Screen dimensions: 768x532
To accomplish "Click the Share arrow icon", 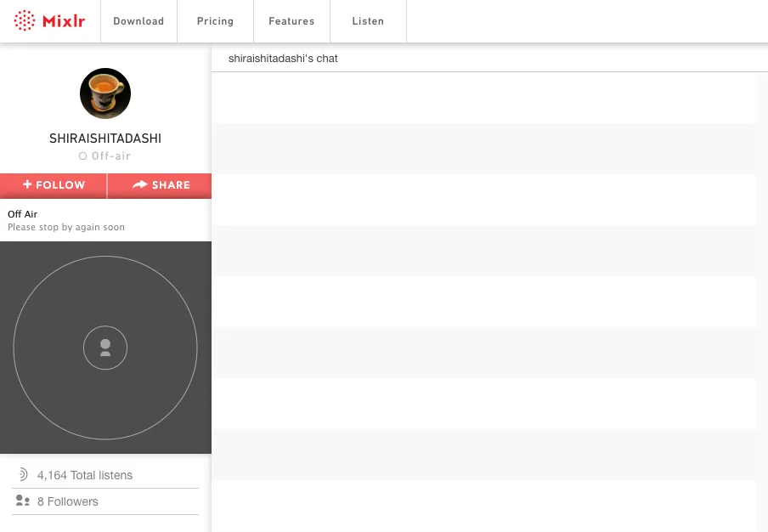I will click(x=140, y=184).
